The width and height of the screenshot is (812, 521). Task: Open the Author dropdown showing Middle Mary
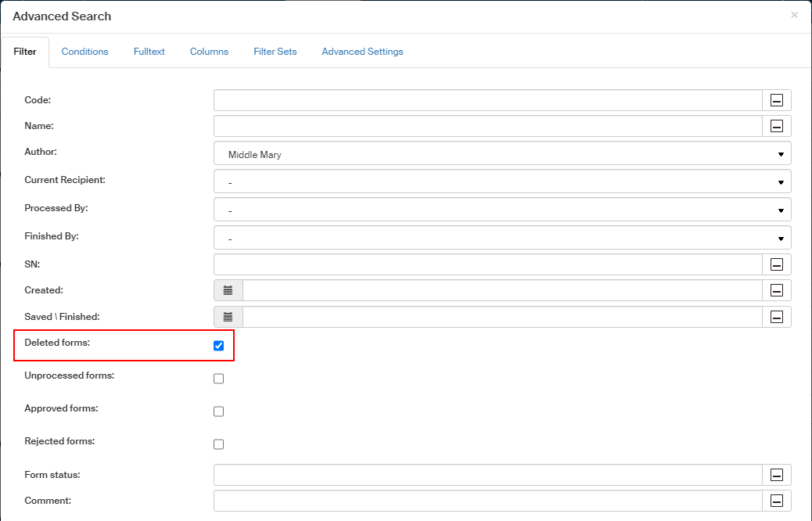coord(502,153)
